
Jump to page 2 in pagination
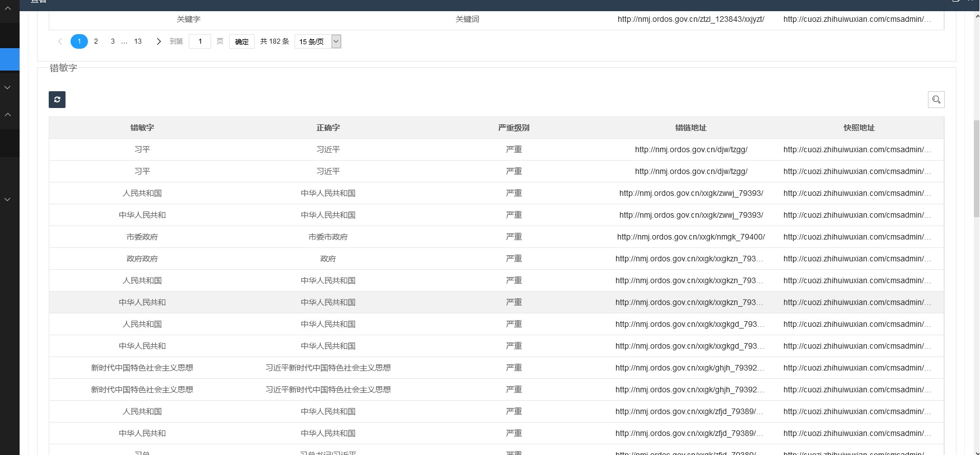tap(96, 41)
